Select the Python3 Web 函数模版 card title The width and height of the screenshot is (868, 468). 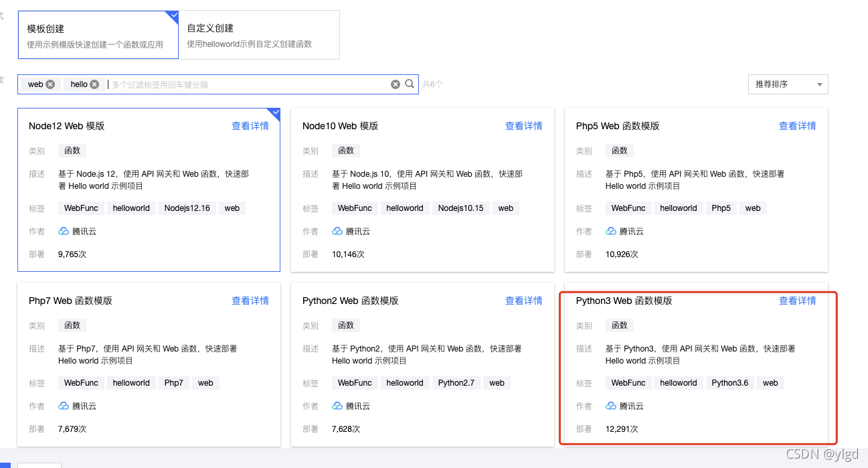coord(624,301)
